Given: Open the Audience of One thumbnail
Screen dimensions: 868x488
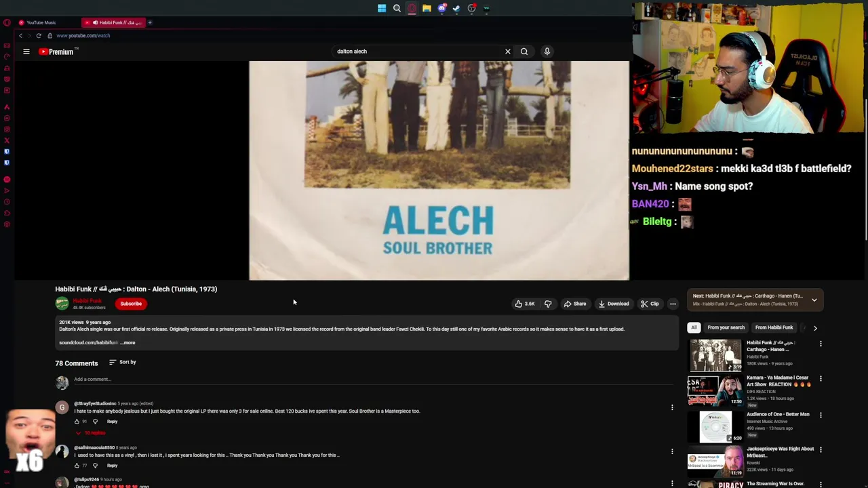Looking at the screenshot, I should pos(715,426).
